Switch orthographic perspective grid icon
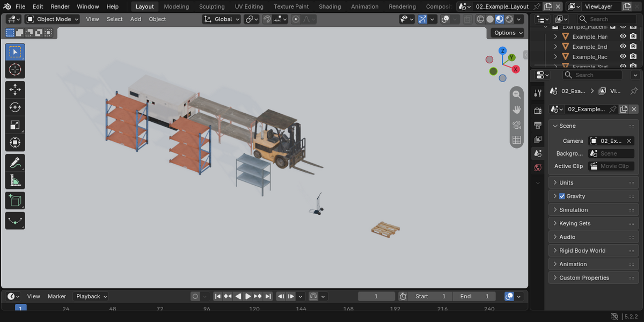 click(517, 140)
